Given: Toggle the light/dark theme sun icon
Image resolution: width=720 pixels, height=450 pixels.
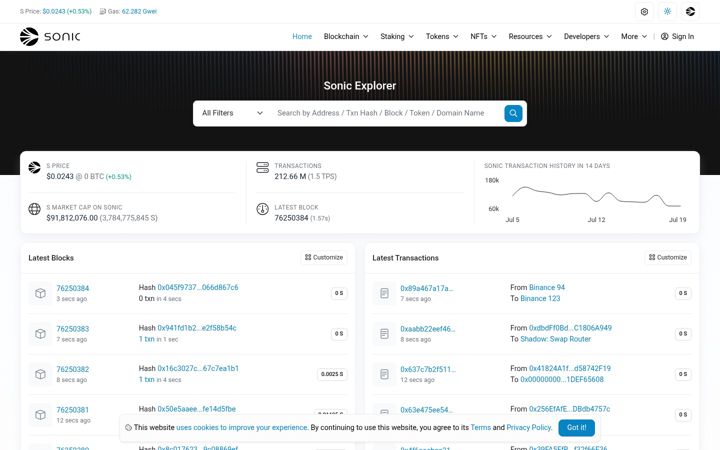Looking at the screenshot, I should pyautogui.click(x=667, y=11).
